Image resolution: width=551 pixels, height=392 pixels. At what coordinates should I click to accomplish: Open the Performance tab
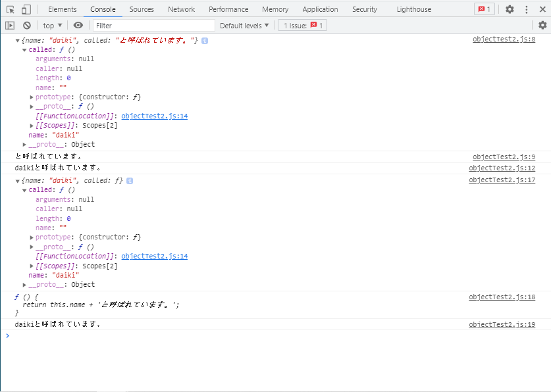tap(228, 9)
